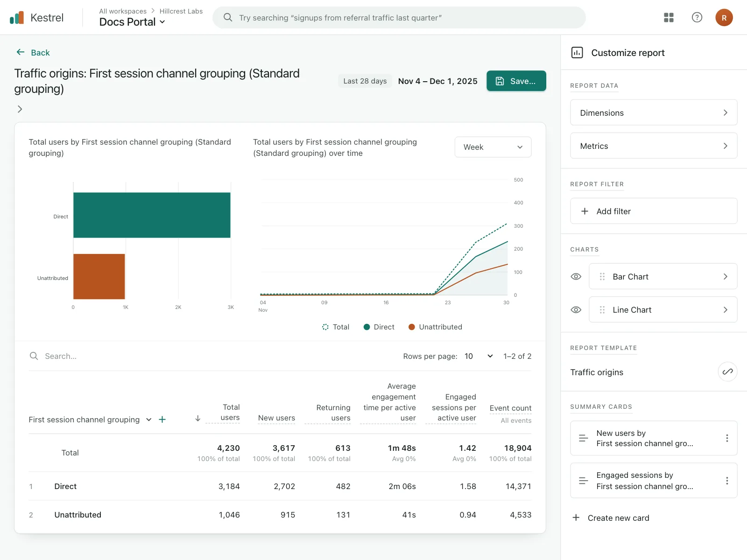Click the search magnifier icon in top bar
747x560 pixels.
pyautogui.click(x=228, y=18)
